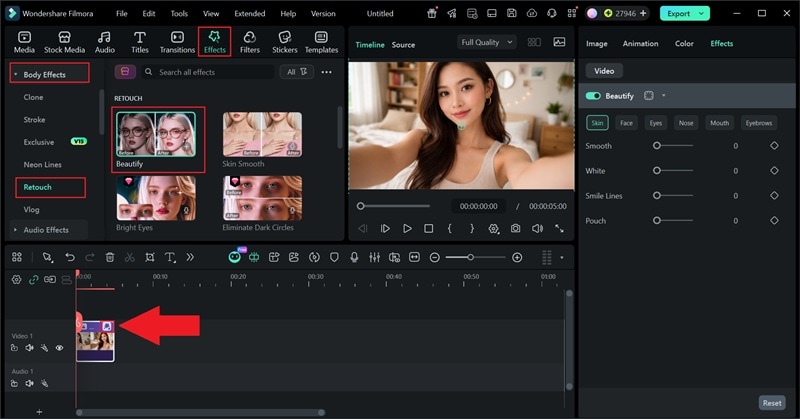Hide Video 1 track with eye icon

(59, 348)
